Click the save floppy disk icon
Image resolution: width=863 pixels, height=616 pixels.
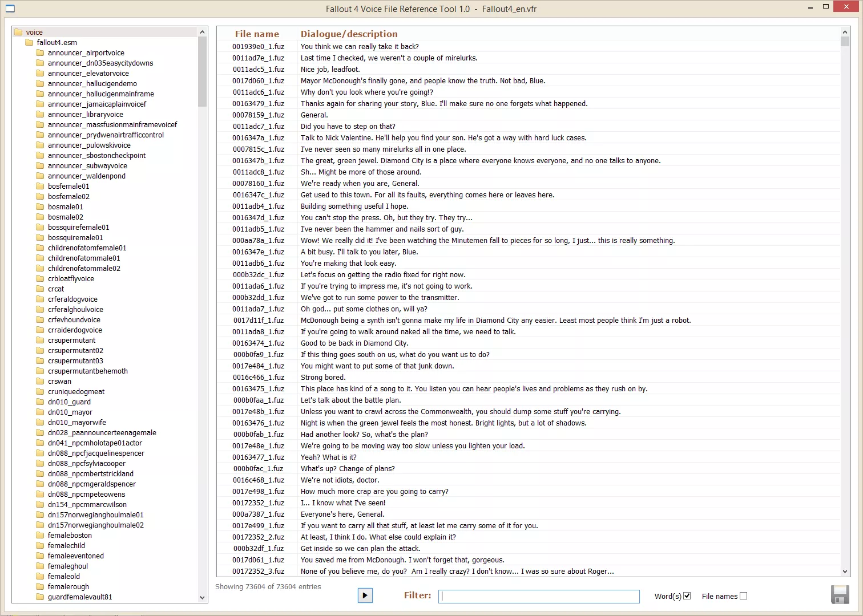(840, 594)
